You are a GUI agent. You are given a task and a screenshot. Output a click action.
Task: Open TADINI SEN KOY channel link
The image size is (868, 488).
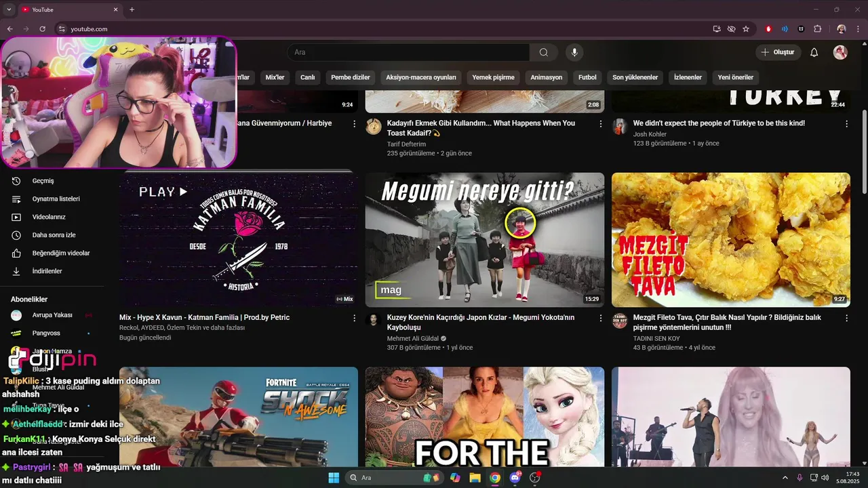[656, 338]
